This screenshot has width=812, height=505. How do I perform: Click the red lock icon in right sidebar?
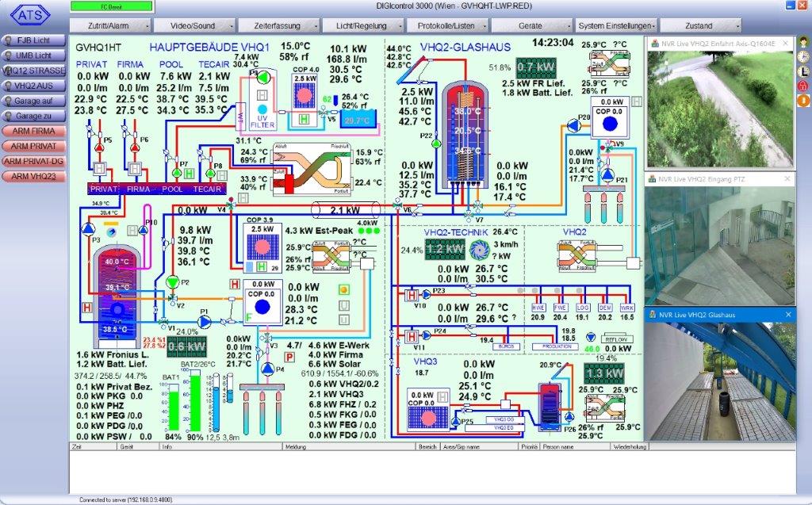pyautogui.click(x=803, y=84)
